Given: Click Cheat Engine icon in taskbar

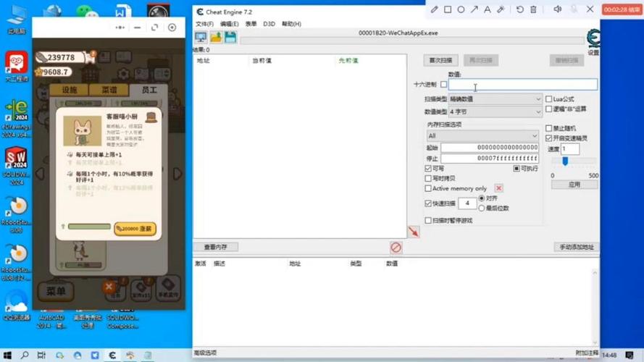Looking at the screenshot, I should click(112, 355).
